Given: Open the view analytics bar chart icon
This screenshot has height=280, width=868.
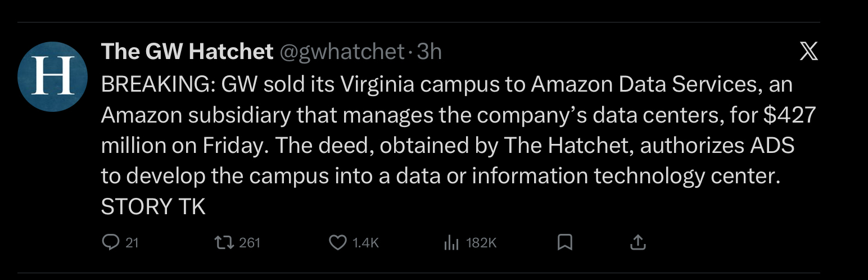Looking at the screenshot, I should coord(451,242).
